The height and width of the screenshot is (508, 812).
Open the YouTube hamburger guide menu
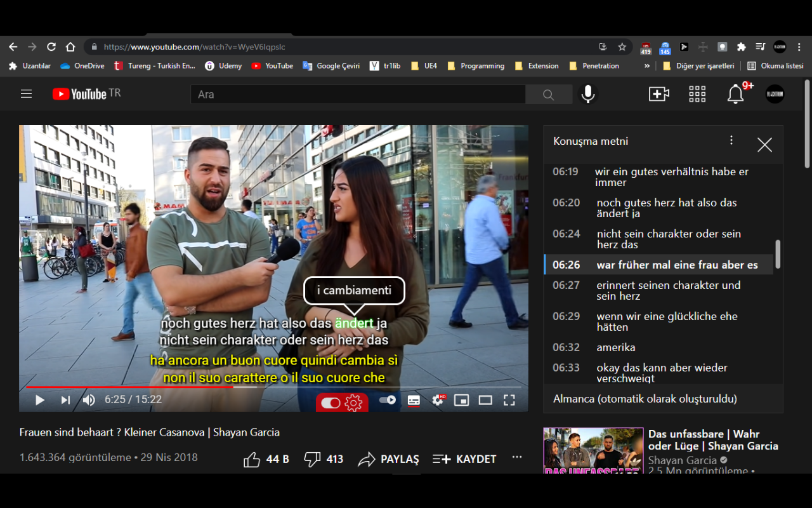click(26, 94)
